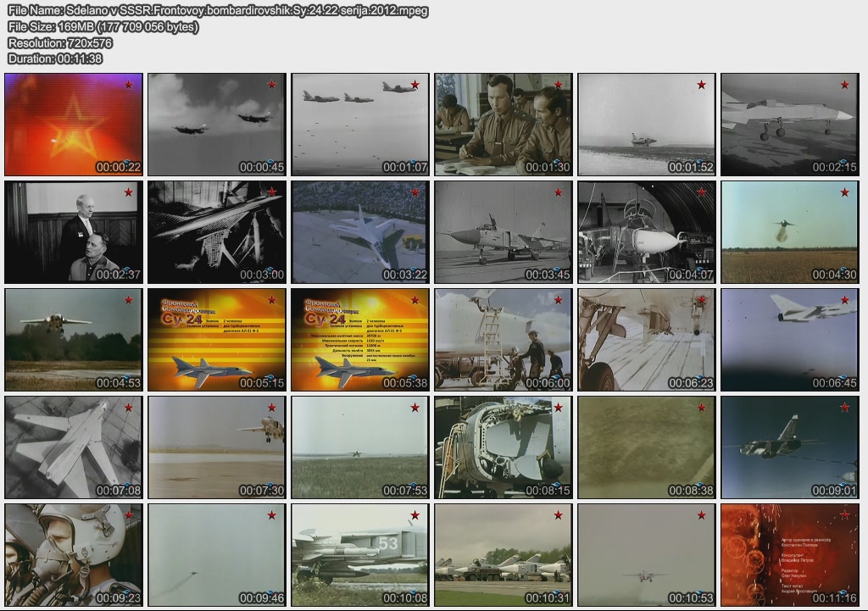Click the File Name text line
The width and height of the screenshot is (868, 611).
pos(218,11)
